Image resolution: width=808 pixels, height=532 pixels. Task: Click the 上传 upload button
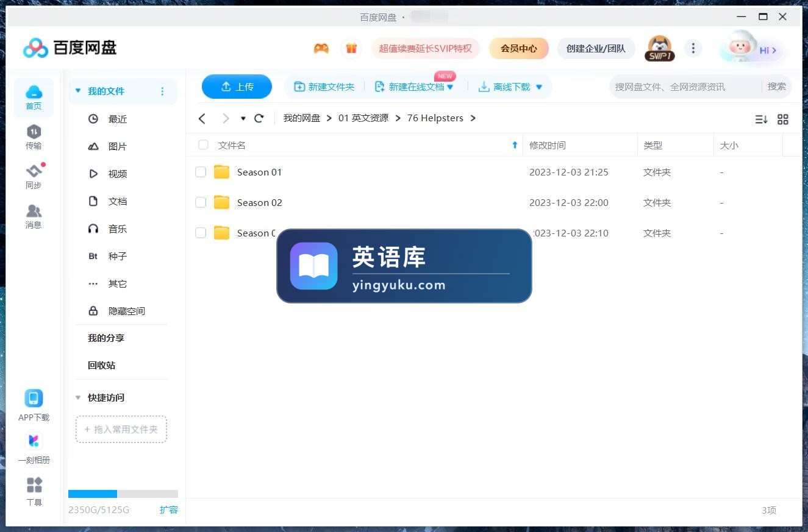click(237, 87)
